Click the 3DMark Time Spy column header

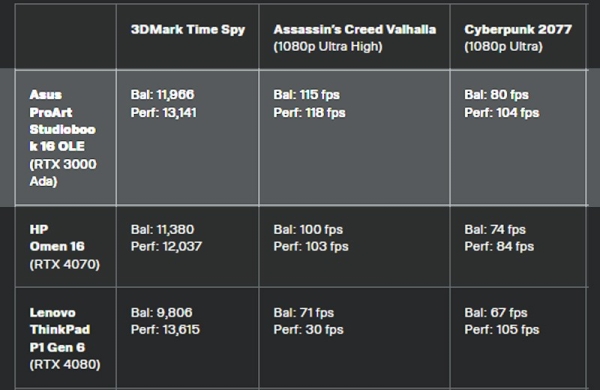point(188,29)
